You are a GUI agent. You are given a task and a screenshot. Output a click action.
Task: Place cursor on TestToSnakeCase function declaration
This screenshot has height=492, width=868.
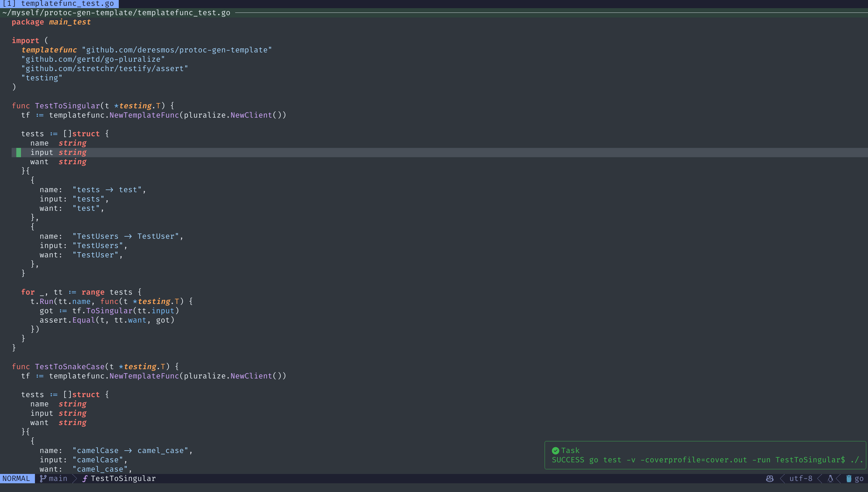point(70,367)
